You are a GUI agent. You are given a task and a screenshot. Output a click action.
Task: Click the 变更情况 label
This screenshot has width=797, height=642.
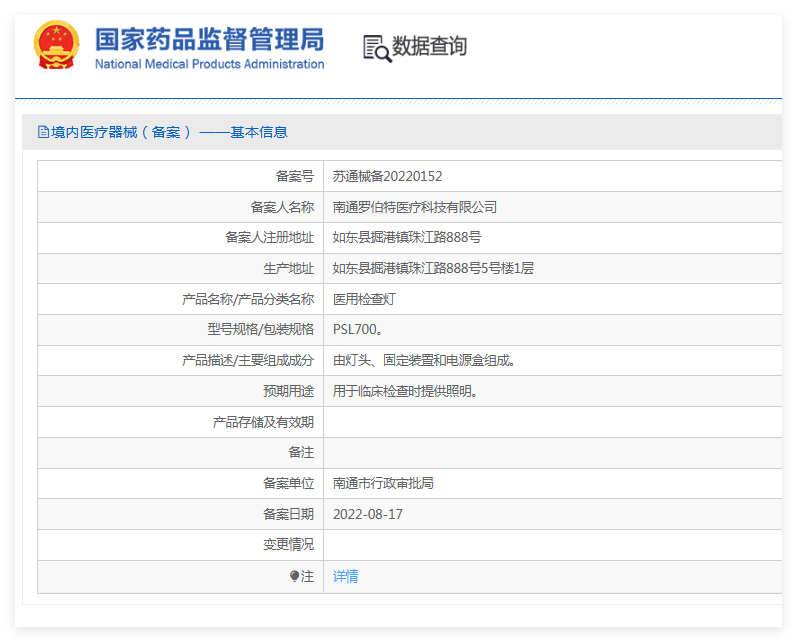[x=288, y=544]
